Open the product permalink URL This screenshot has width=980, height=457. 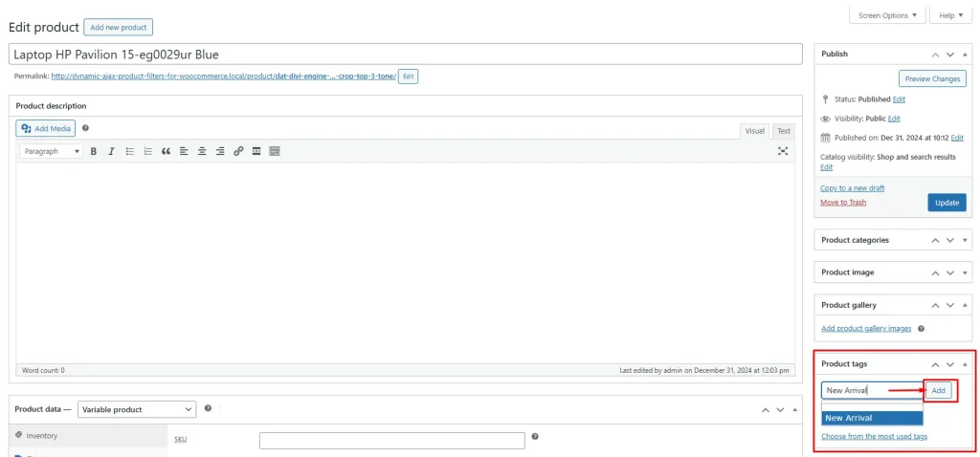point(223,76)
